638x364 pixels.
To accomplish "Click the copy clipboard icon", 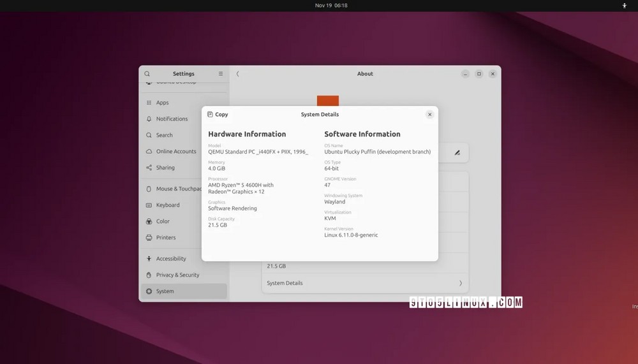I will pyautogui.click(x=210, y=114).
